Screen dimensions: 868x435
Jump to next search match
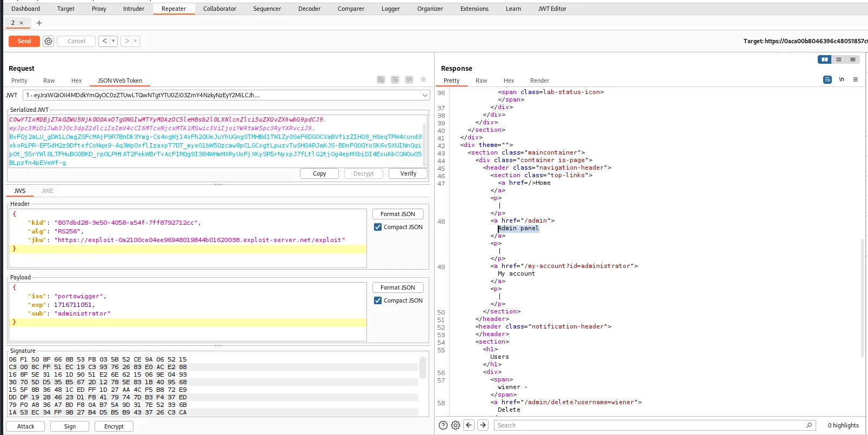pos(483,425)
